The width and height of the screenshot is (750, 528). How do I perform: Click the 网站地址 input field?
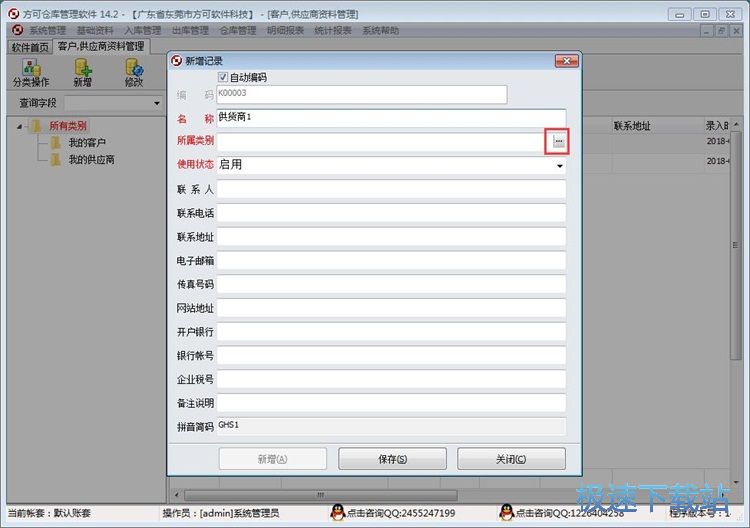tap(391, 308)
